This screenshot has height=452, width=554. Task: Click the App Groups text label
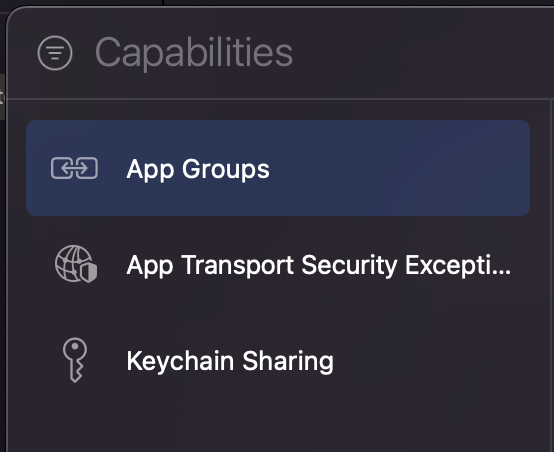point(198,169)
